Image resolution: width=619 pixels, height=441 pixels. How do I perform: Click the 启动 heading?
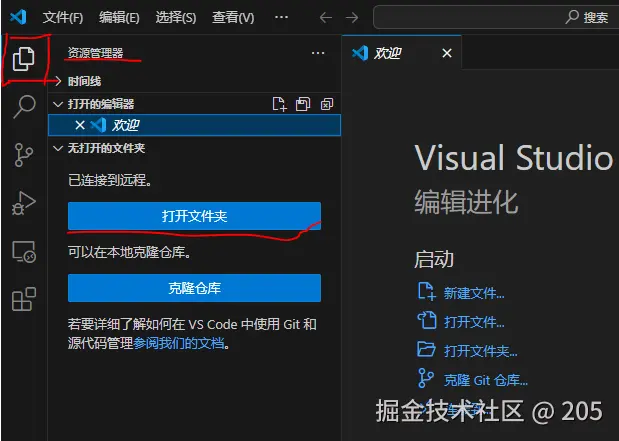434,259
